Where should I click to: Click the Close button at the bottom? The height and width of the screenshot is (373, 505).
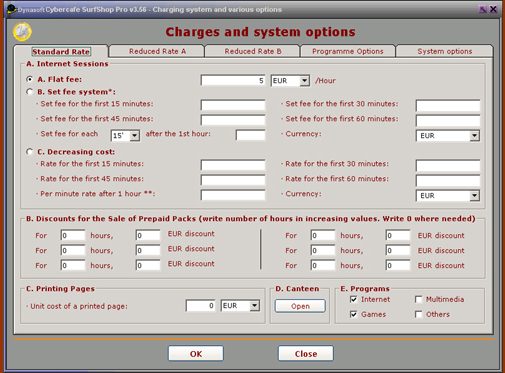[x=306, y=354]
